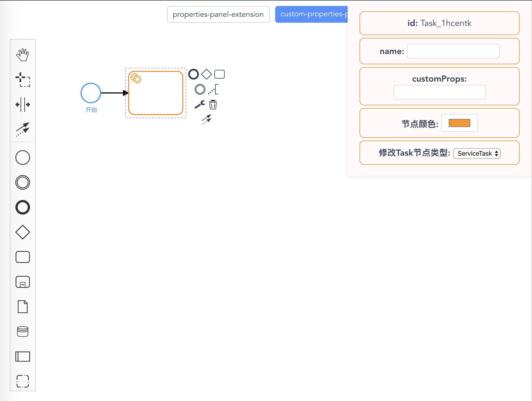Activate global connect tool in palette
This screenshot has width=532, height=401.
(x=23, y=129)
